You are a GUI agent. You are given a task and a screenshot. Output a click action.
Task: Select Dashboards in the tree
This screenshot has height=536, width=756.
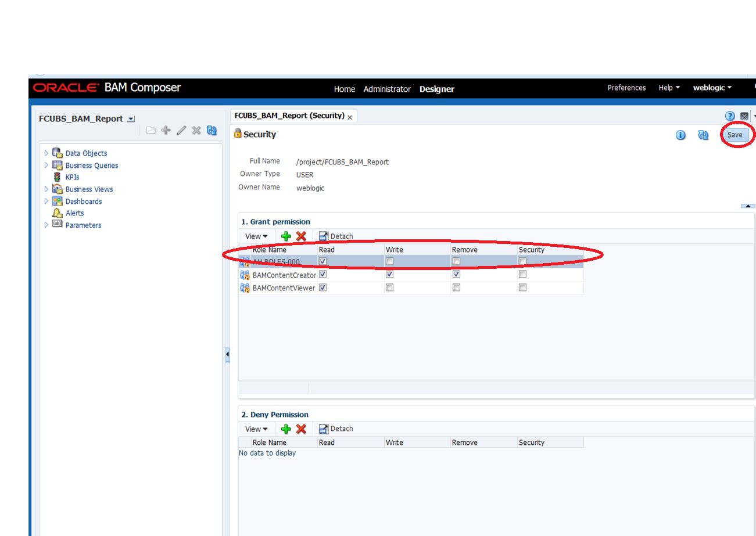tap(84, 202)
